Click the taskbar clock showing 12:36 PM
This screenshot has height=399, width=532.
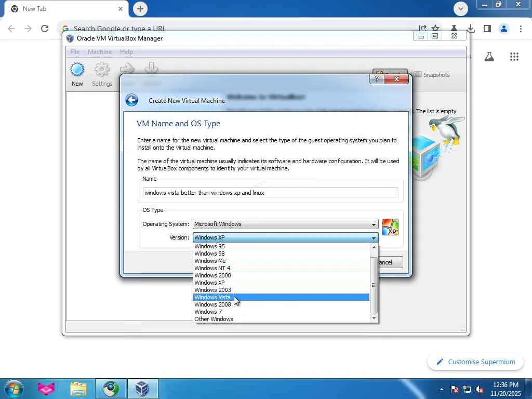(506, 389)
